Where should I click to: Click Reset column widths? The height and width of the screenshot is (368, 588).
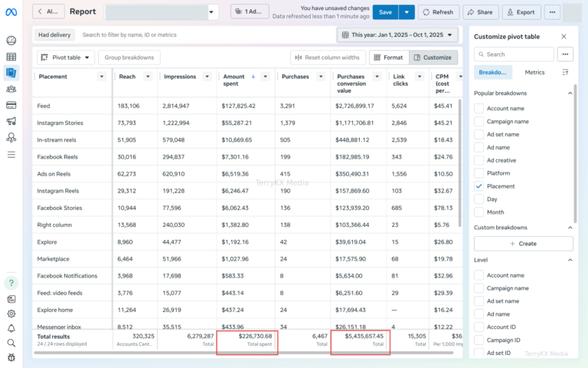(328, 58)
